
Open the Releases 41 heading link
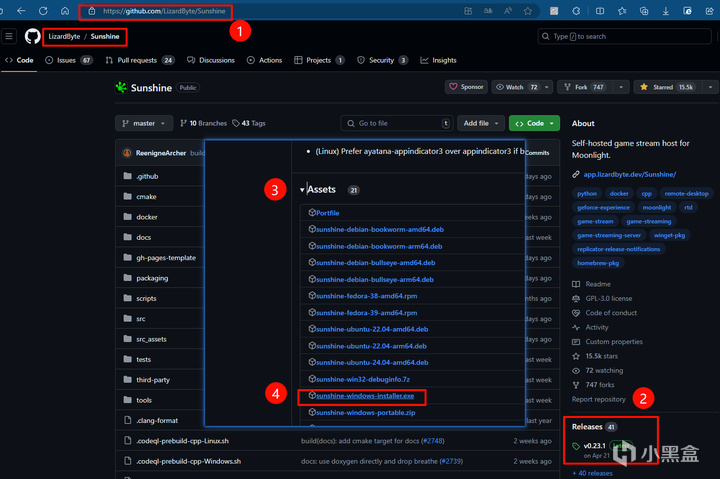click(x=594, y=427)
